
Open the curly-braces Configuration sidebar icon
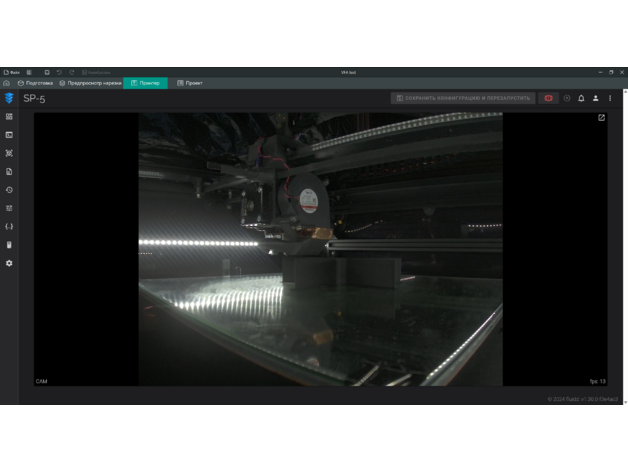(x=9, y=226)
